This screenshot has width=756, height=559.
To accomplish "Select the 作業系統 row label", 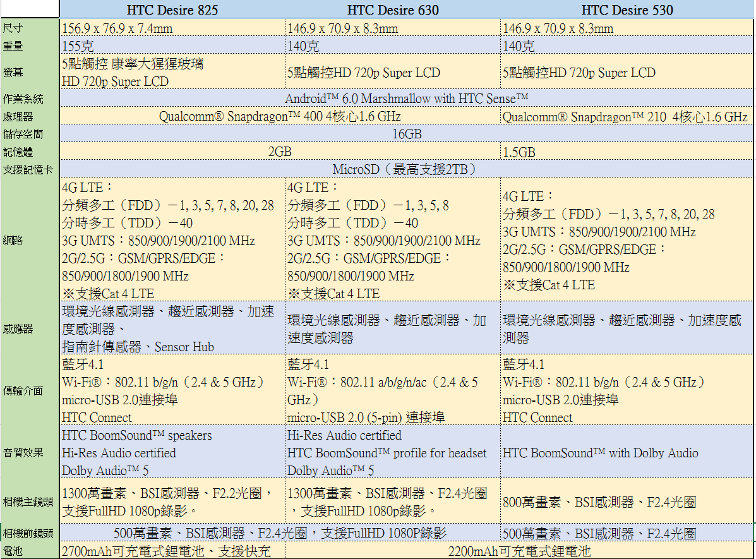I will [30, 99].
